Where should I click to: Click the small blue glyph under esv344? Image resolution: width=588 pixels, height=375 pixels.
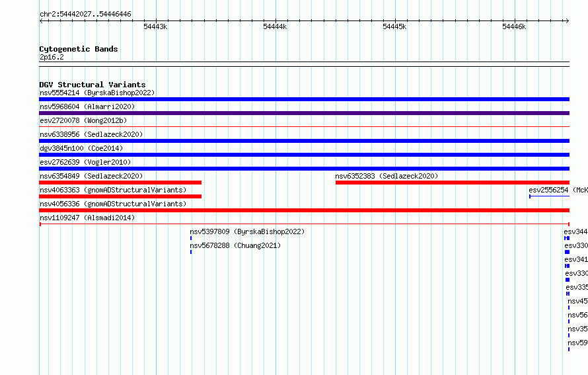click(567, 238)
